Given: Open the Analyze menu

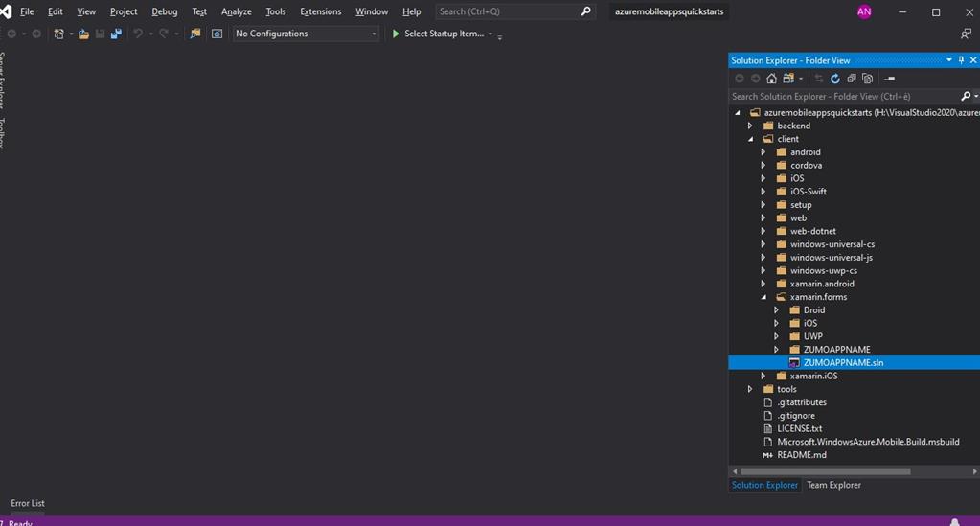Looking at the screenshot, I should (237, 11).
